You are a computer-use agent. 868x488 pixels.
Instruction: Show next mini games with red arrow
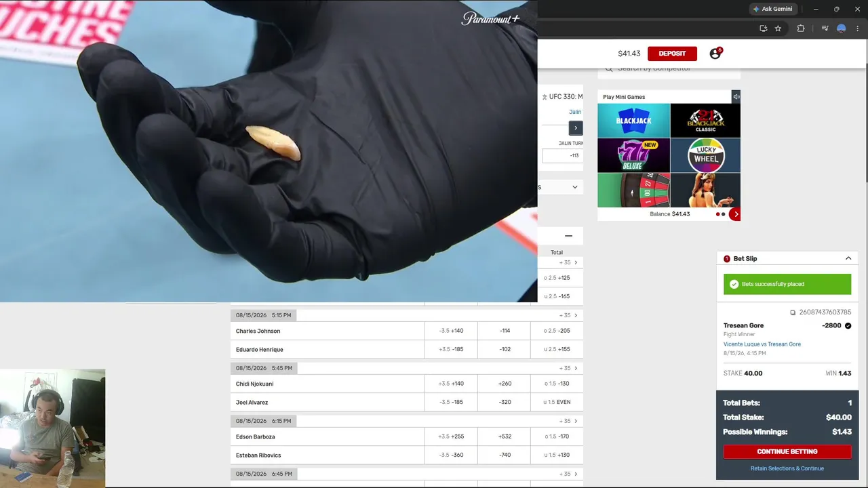[x=736, y=214]
